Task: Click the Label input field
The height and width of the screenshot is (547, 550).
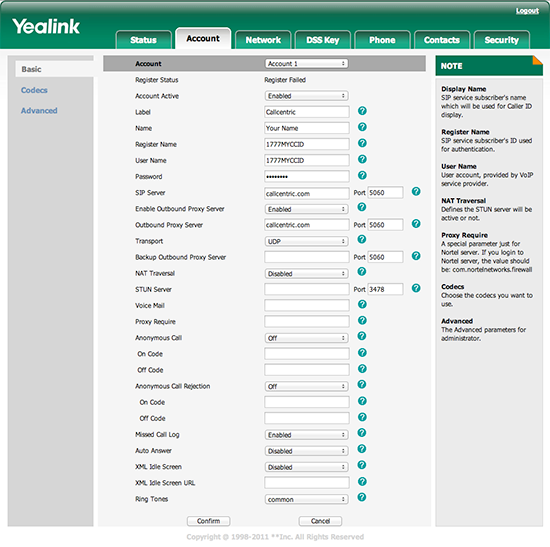Action: [x=307, y=112]
